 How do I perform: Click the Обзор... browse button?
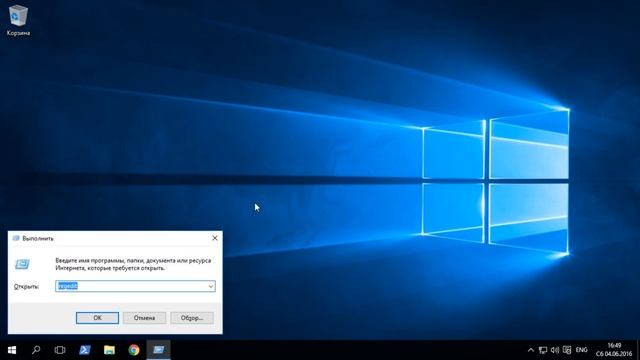[x=192, y=318]
